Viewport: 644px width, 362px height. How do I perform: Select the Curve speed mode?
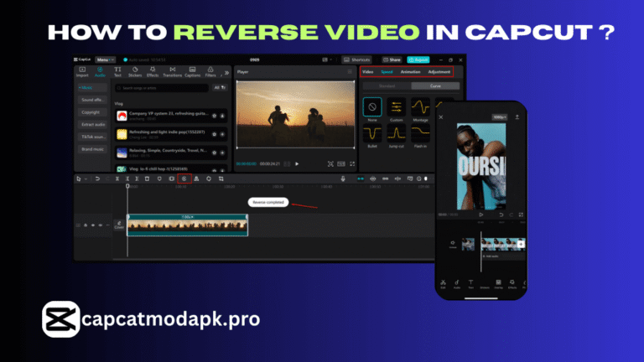point(435,85)
